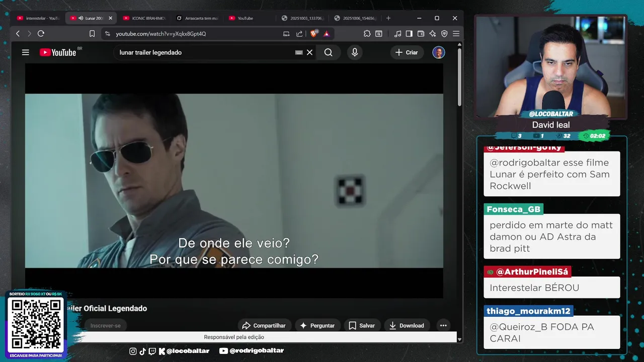
Task: Click thiago_mourakm12 username in chat
Action: [x=528, y=311]
